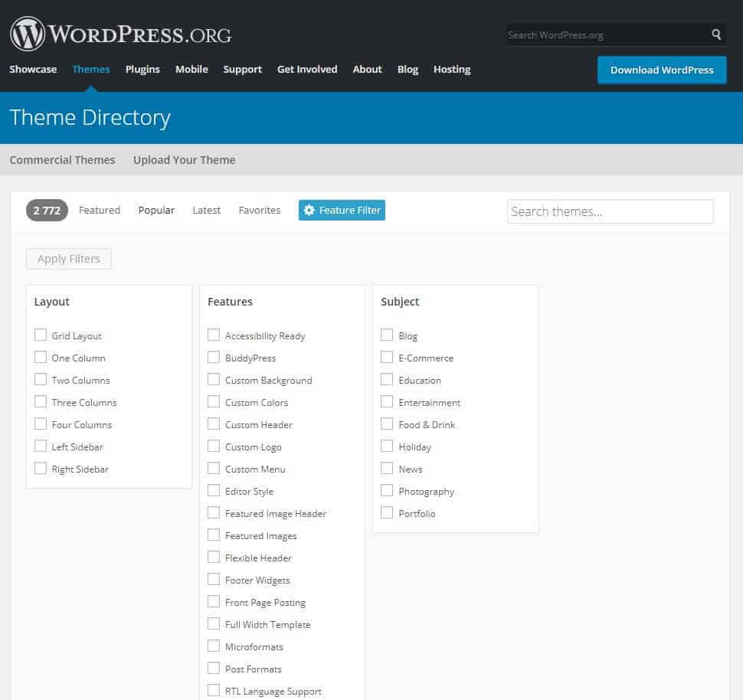Enable the Right Sidebar filter
This screenshot has height=700, width=743.
(41, 469)
